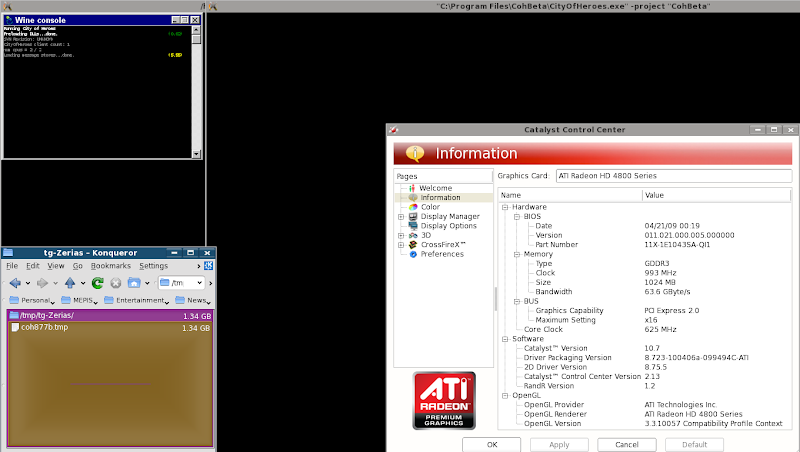Open the Bookmarks menu in Konqueror
800x452 pixels.
111,266
